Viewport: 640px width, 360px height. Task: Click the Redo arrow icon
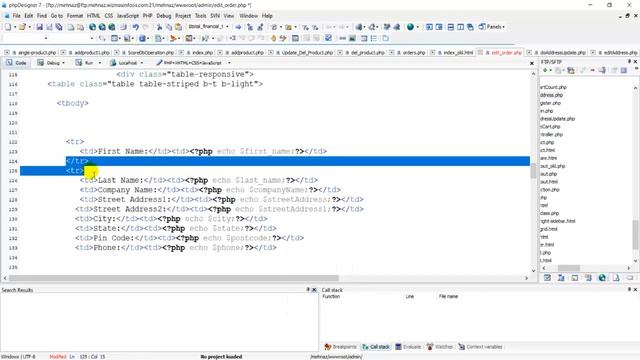145,27
